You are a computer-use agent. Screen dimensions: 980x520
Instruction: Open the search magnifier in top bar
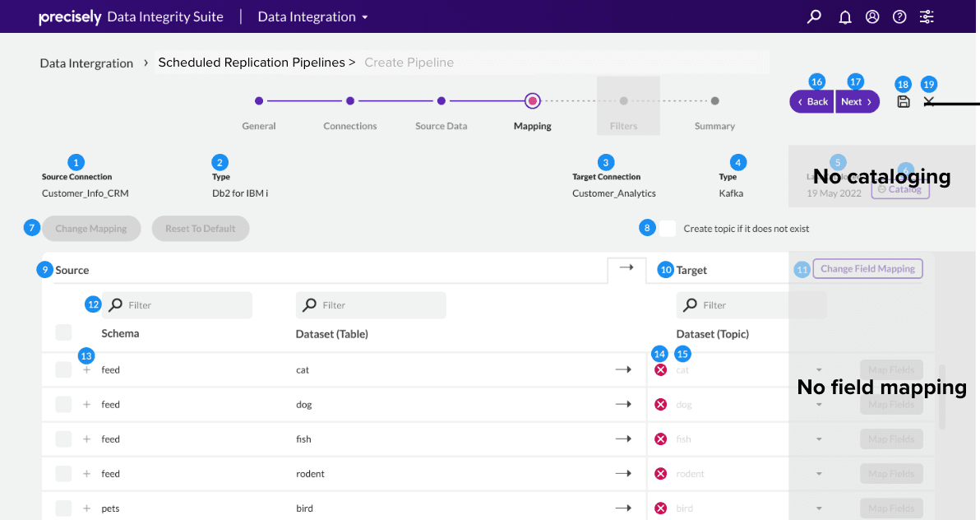(814, 16)
